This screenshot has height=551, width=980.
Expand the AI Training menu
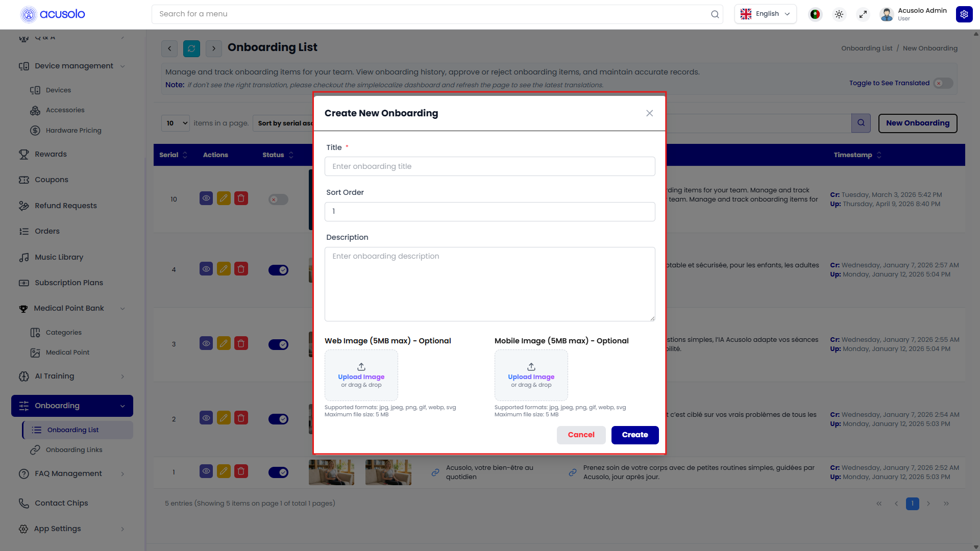(x=72, y=376)
